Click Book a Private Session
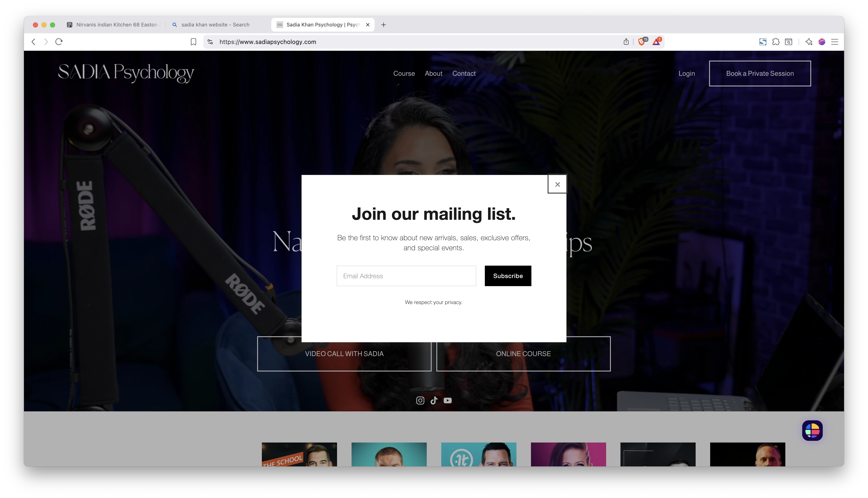This screenshot has height=498, width=868. click(760, 73)
